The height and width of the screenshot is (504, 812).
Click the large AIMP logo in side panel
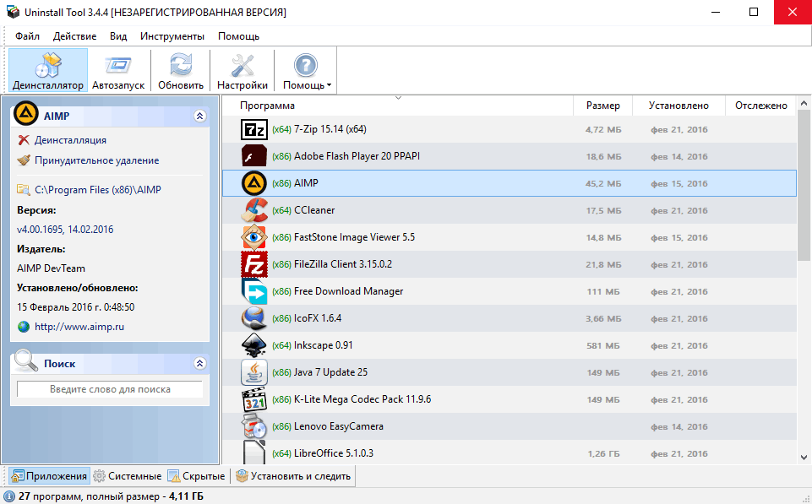point(26,113)
